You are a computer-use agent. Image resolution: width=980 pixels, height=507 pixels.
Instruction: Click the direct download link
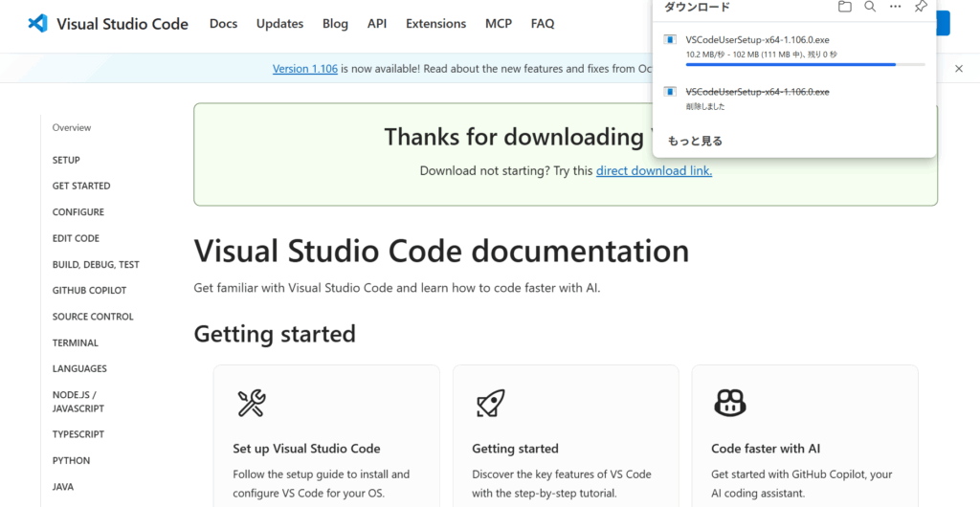[x=654, y=171]
